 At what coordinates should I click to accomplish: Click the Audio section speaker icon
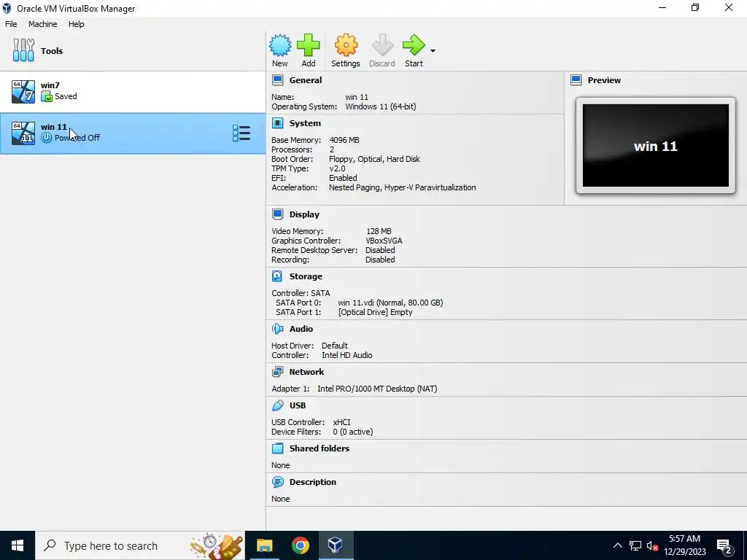[277, 329]
